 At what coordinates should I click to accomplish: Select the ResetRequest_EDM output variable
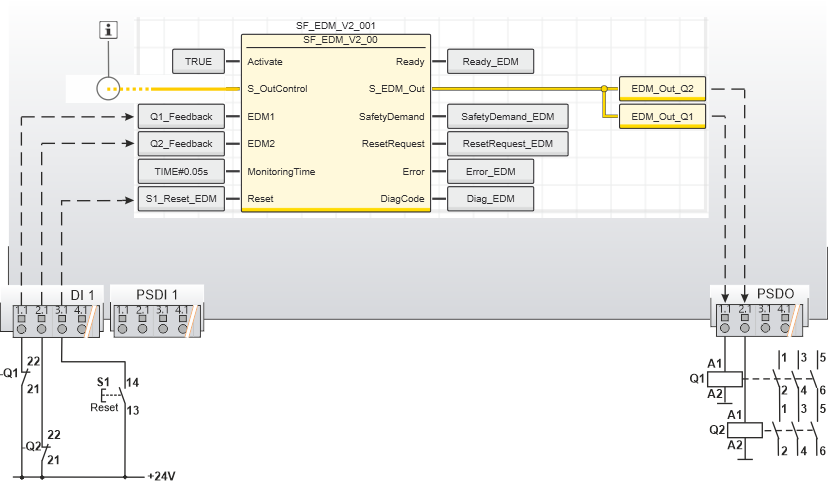(x=507, y=144)
